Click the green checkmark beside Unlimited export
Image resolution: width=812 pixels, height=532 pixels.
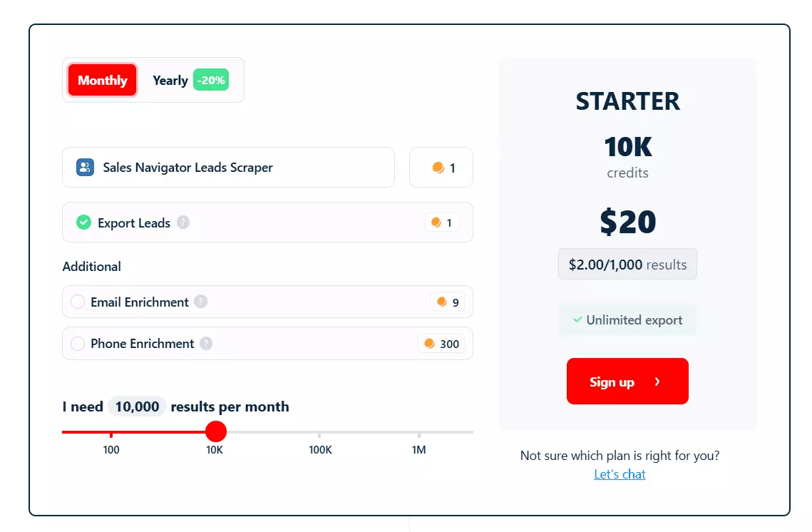point(578,320)
